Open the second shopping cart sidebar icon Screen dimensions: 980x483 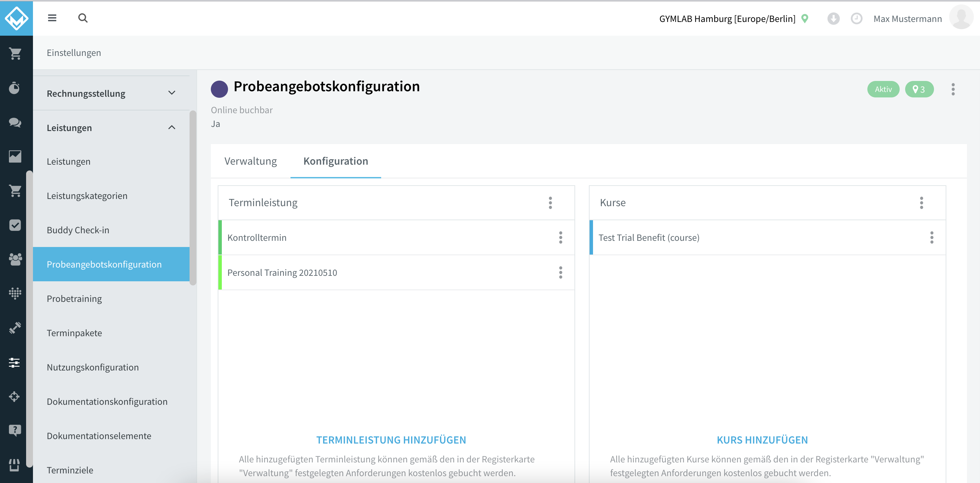[x=15, y=190]
